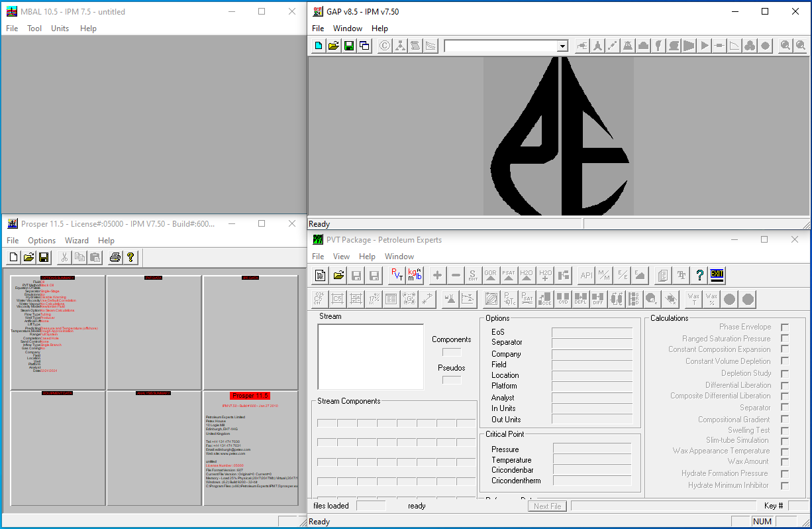Open the GAP toolbar dropdown list
Viewport: 812px width, 529px height.
click(562, 46)
